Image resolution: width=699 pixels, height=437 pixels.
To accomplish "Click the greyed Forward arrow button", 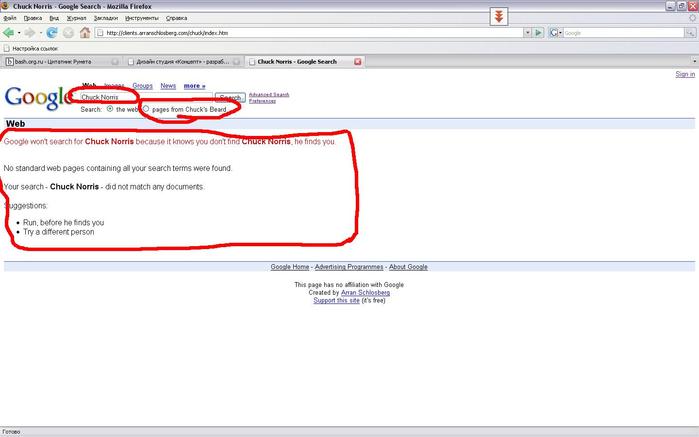I will (29, 33).
